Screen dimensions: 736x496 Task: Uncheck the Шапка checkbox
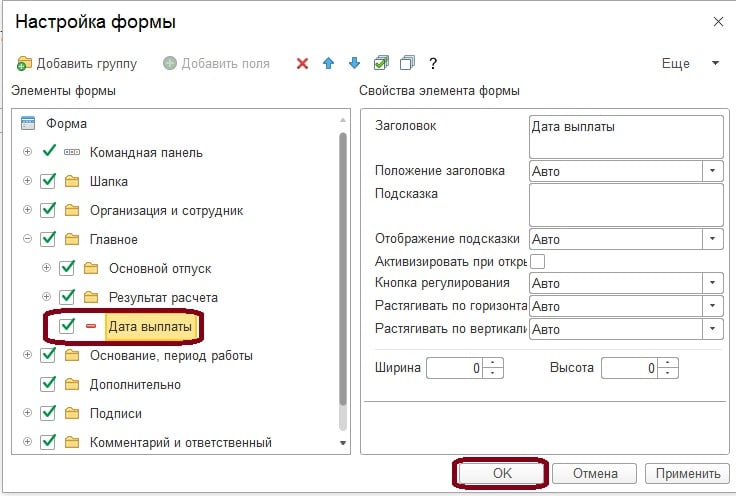[48, 181]
